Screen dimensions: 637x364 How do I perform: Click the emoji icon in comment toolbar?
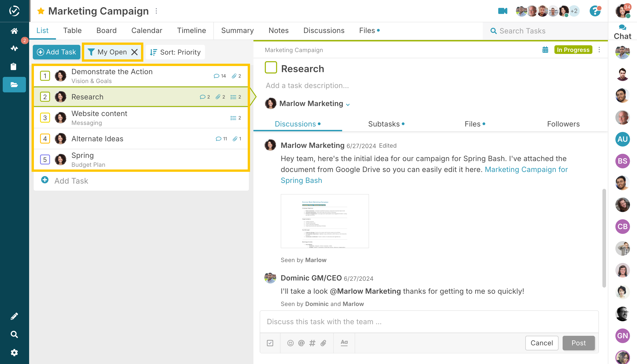tap(290, 343)
